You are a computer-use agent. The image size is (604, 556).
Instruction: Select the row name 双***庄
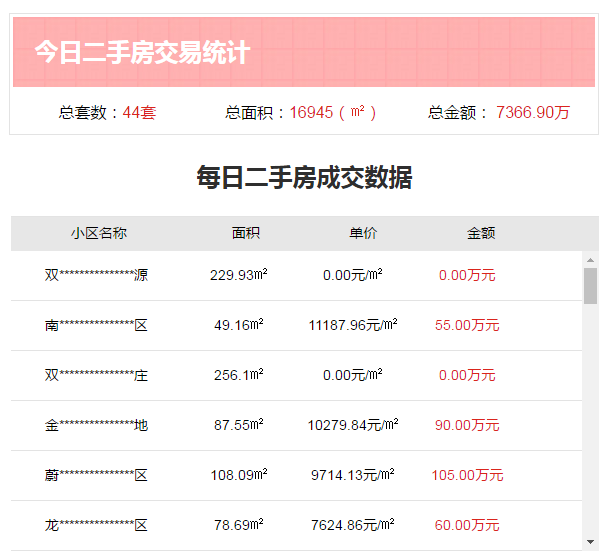coord(96,375)
